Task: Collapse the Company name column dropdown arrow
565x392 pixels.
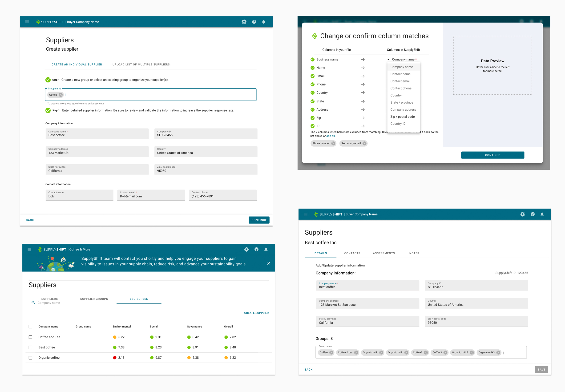Action: (388, 59)
